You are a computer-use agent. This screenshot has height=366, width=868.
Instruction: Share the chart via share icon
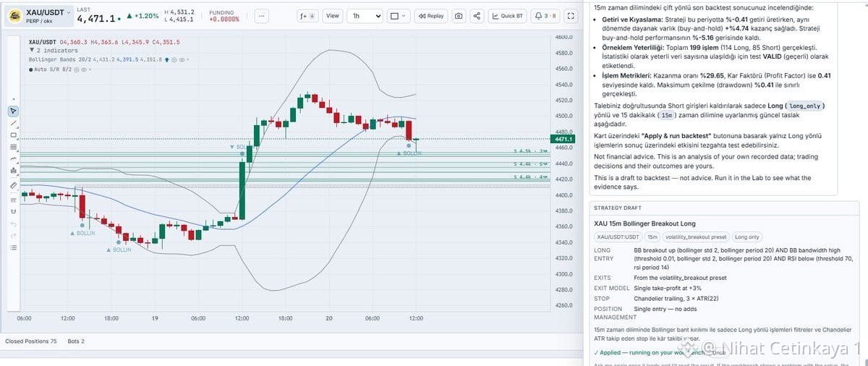(477, 15)
